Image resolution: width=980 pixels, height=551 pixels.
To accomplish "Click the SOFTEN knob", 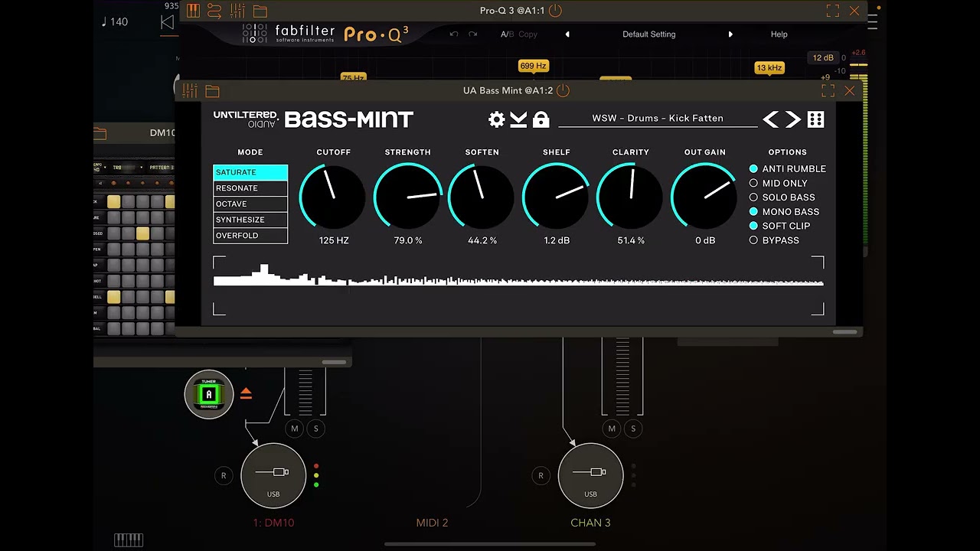I will [x=482, y=196].
